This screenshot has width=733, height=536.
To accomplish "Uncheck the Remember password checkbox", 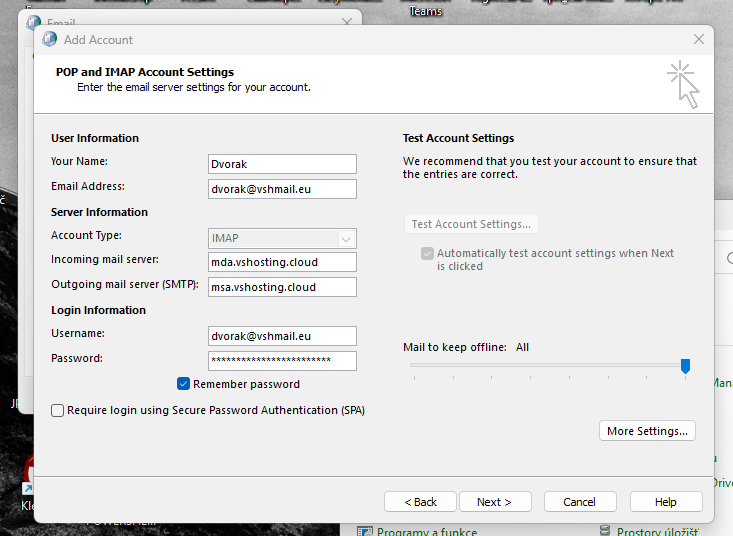I will tap(183, 384).
